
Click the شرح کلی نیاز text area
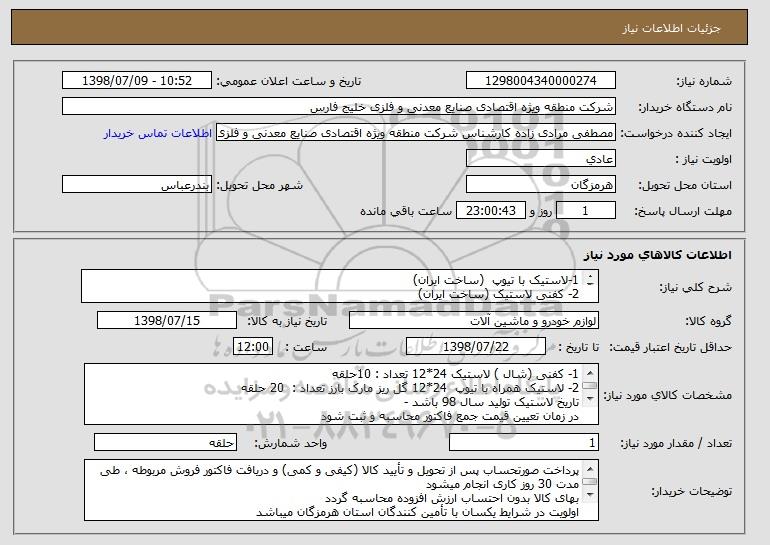[x=340, y=286]
